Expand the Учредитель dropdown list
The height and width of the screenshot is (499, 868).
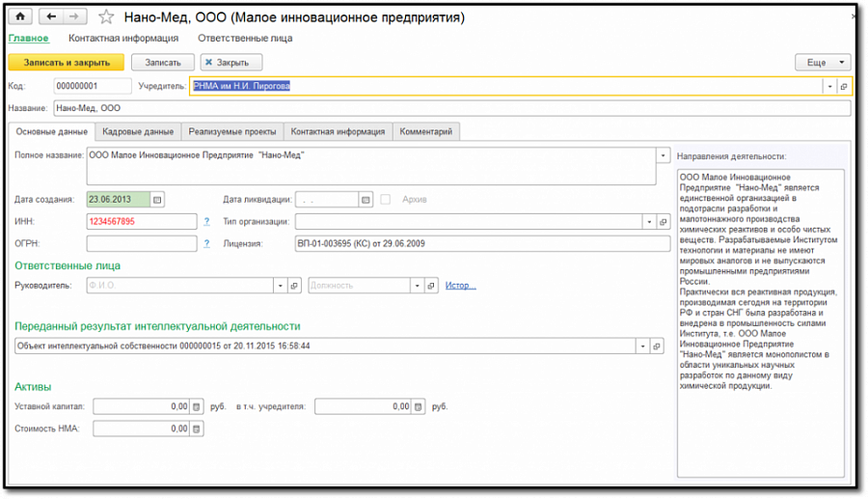[829, 87]
